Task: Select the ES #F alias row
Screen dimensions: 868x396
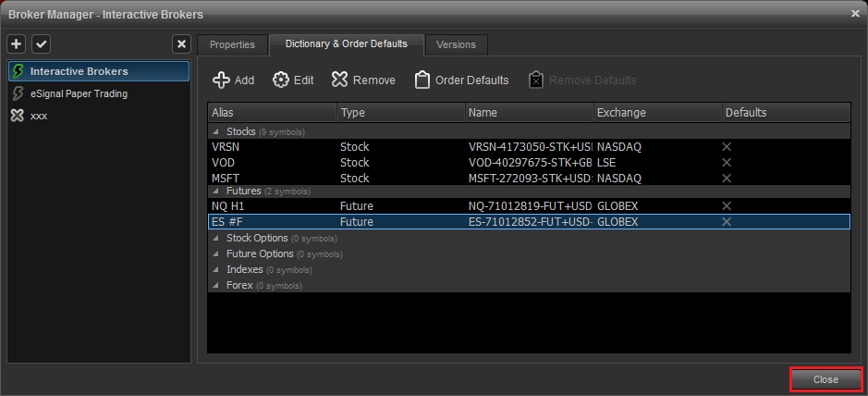Action: tap(530, 221)
